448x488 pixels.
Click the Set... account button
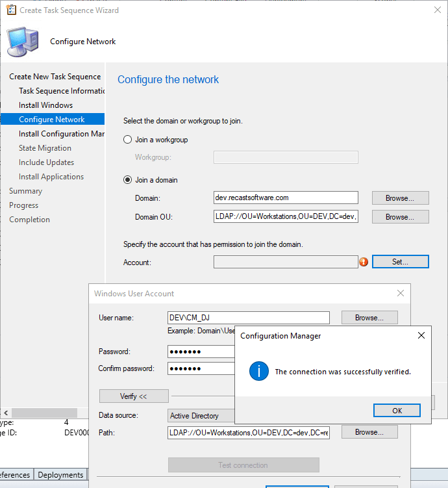pyautogui.click(x=400, y=262)
